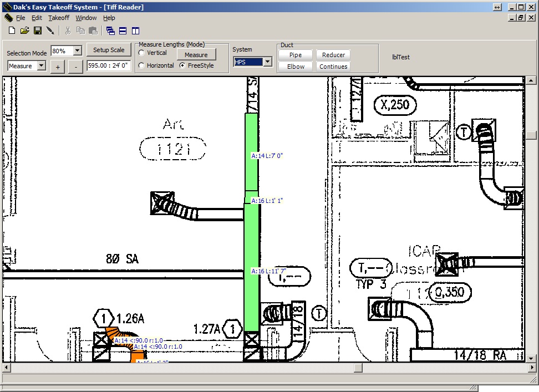Click the New document toolbar icon
Image resolution: width=539 pixels, height=392 pixels.
[12, 30]
